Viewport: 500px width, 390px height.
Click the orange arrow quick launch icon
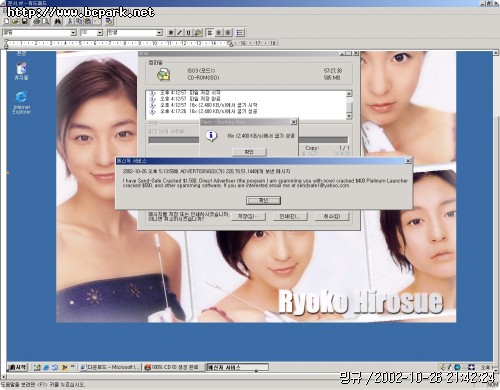tap(64, 367)
